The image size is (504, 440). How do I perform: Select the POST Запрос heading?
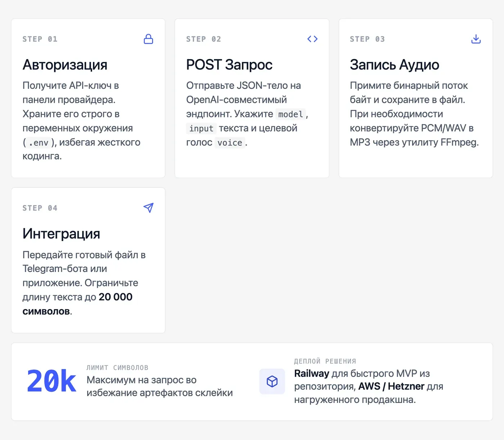pos(229,65)
